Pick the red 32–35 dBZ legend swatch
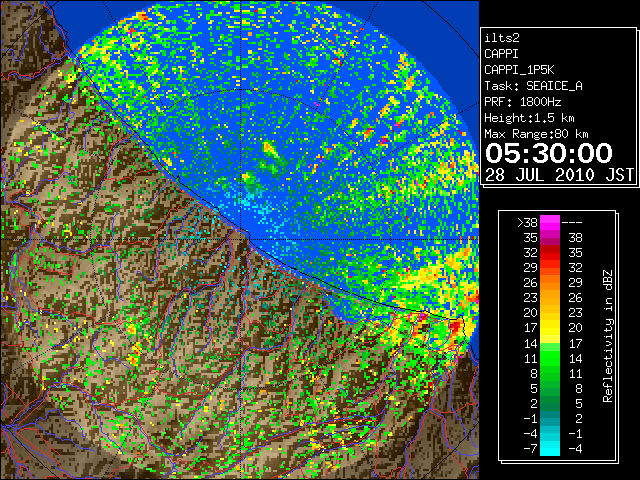Image resolution: width=640 pixels, height=480 pixels. pos(550,253)
